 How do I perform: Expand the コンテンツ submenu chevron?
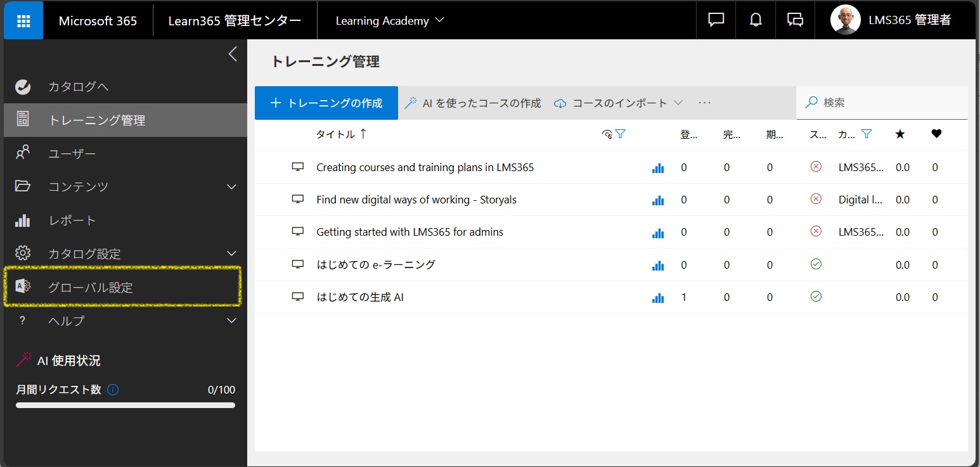(x=231, y=187)
